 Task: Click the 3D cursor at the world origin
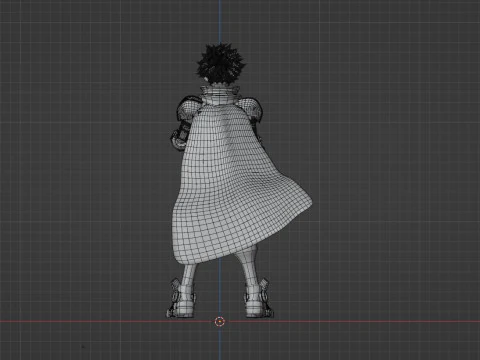pyautogui.click(x=220, y=322)
